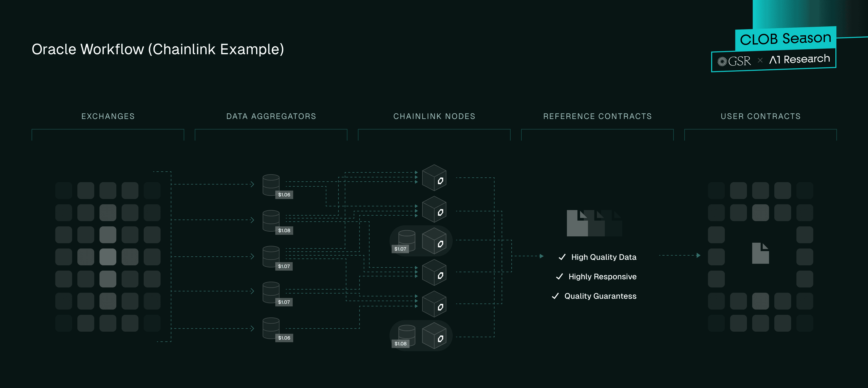The image size is (868, 388).
Task: Click the CHAINLINK NODES column header
Action: (434, 116)
